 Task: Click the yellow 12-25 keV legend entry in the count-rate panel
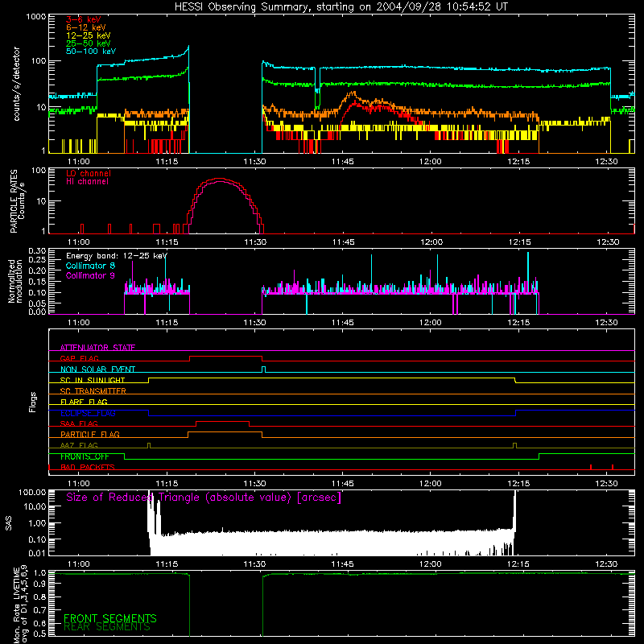point(89,35)
